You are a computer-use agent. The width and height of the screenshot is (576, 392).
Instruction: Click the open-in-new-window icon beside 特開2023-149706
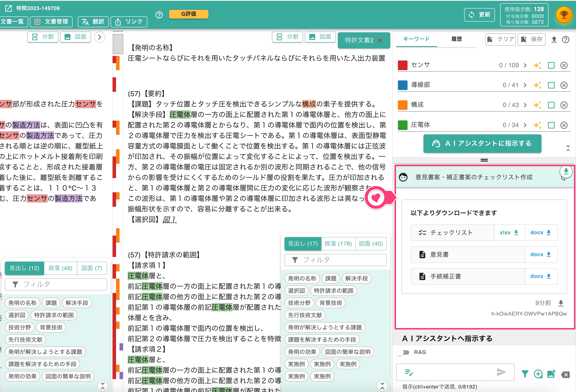pyautogui.click(x=9, y=9)
